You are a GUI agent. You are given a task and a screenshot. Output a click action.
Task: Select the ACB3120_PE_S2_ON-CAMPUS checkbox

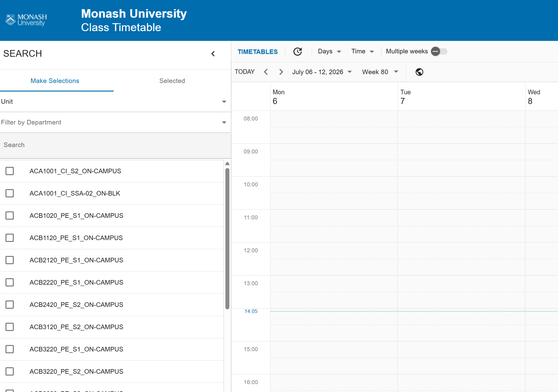click(10, 327)
